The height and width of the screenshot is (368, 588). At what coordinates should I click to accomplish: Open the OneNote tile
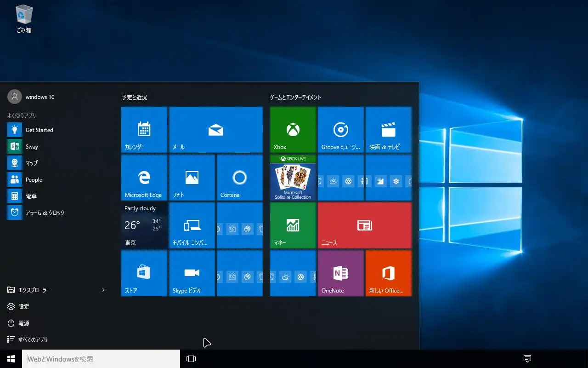[341, 273]
